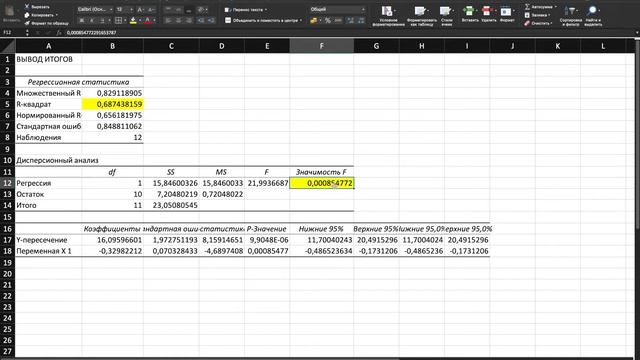The image size is (640, 360).
Task: Apply the yellow fill color bucket
Action: [133, 20]
